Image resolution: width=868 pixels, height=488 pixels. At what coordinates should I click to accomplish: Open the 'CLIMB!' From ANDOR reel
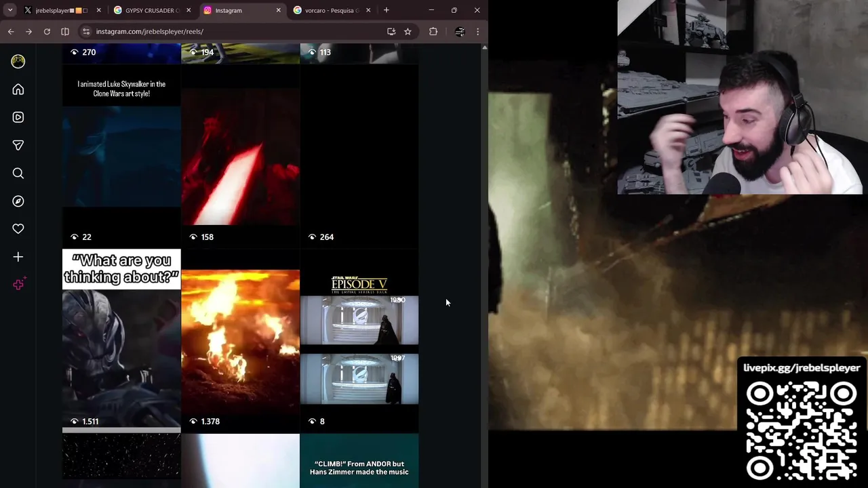pos(359,461)
